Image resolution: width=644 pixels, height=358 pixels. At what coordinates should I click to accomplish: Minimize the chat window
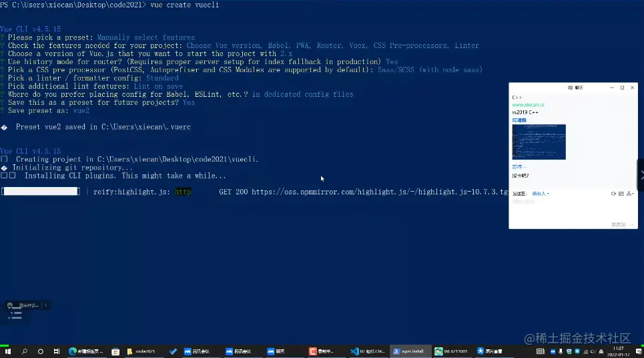[x=612, y=87]
